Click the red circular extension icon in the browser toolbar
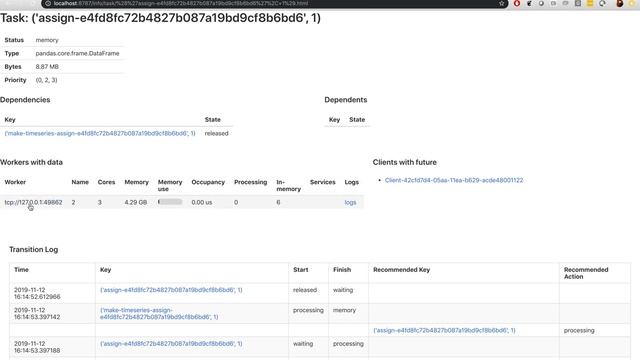This screenshot has height=360, width=640. point(517,4)
